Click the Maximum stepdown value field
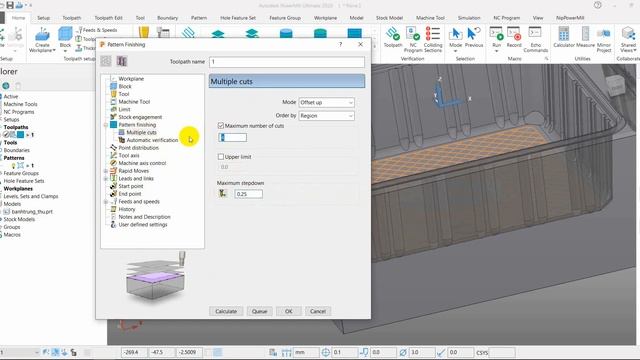640x360 pixels. [249, 194]
